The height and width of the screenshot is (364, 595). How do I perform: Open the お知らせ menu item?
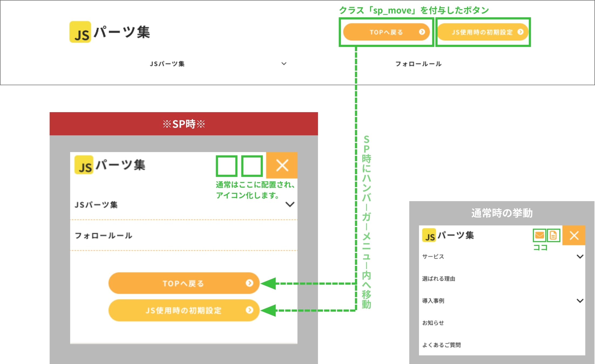(433, 323)
